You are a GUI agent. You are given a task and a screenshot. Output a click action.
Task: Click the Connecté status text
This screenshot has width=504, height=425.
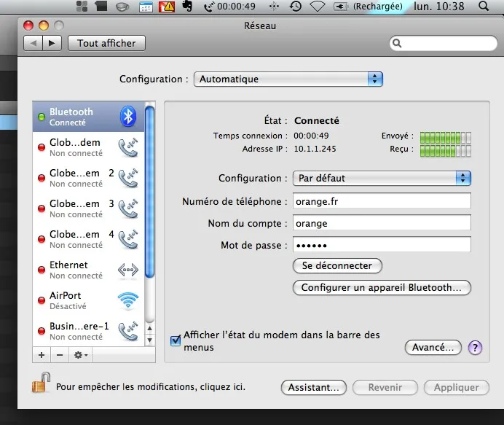pos(317,120)
